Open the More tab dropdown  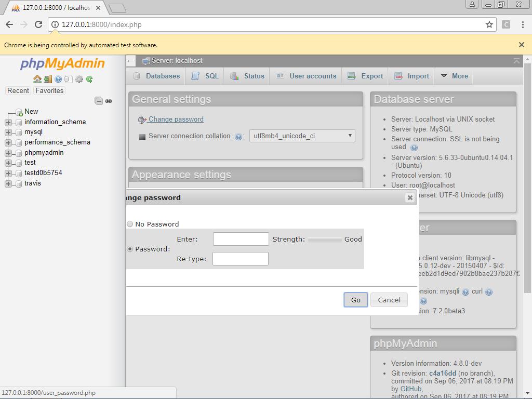pyautogui.click(x=454, y=76)
